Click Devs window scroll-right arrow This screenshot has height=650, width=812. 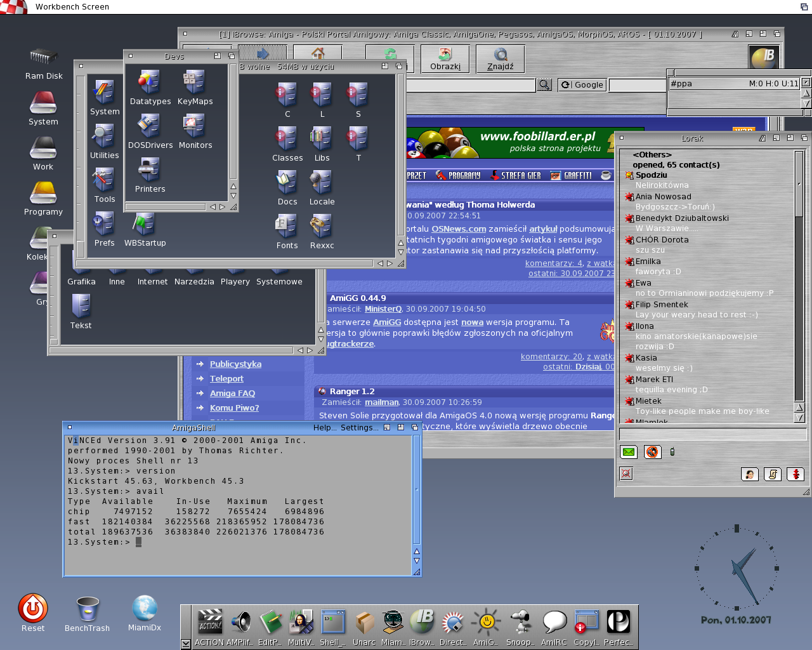tap(222, 207)
